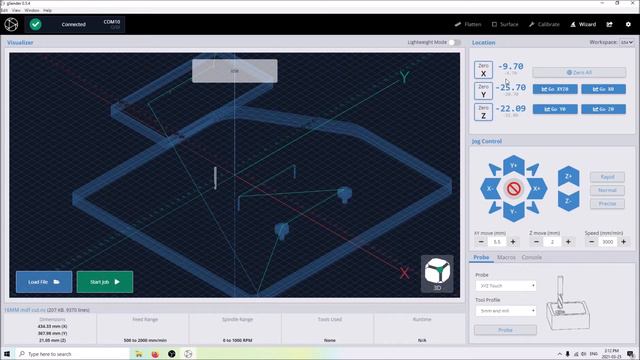Open the Tool Profile dropdown
This screenshot has width=640, height=360.
(505, 311)
